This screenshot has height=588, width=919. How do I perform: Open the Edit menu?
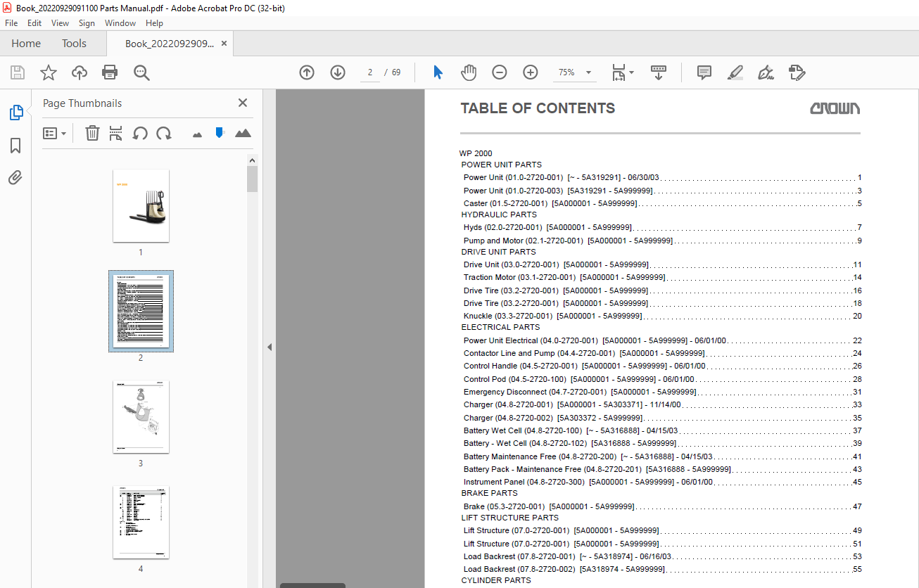pos(34,23)
